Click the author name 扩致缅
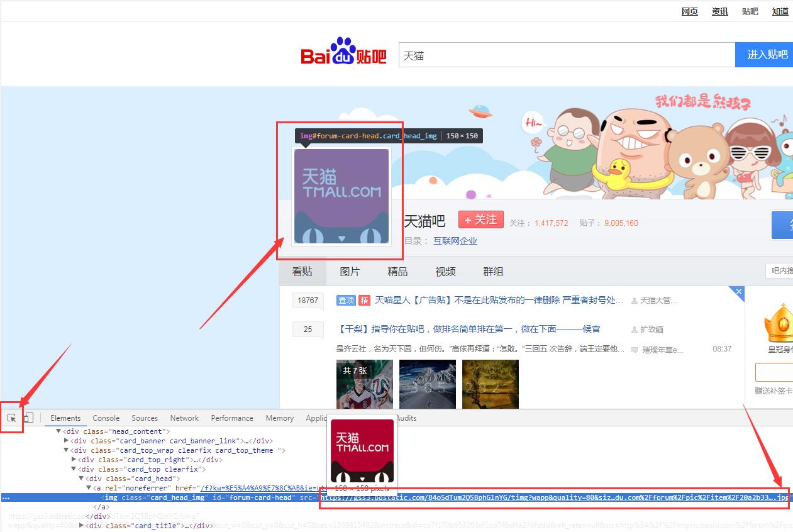Viewport: 793px width, 532px height. click(x=652, y=330)
